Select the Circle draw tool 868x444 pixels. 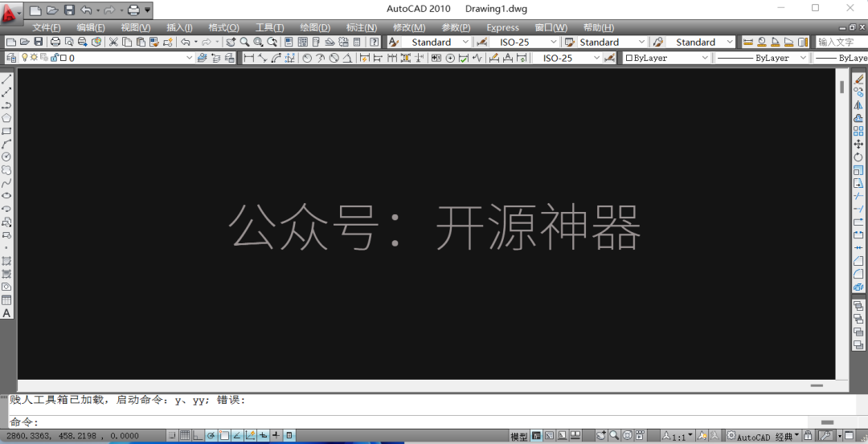click(6, 157)
